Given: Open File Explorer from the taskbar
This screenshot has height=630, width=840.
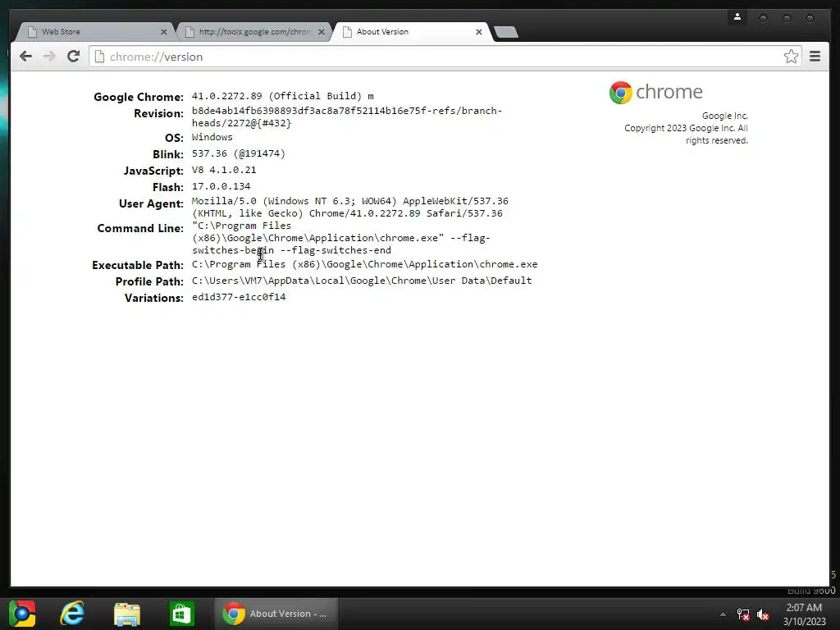Looking at the screenshot, I should 127,614.
